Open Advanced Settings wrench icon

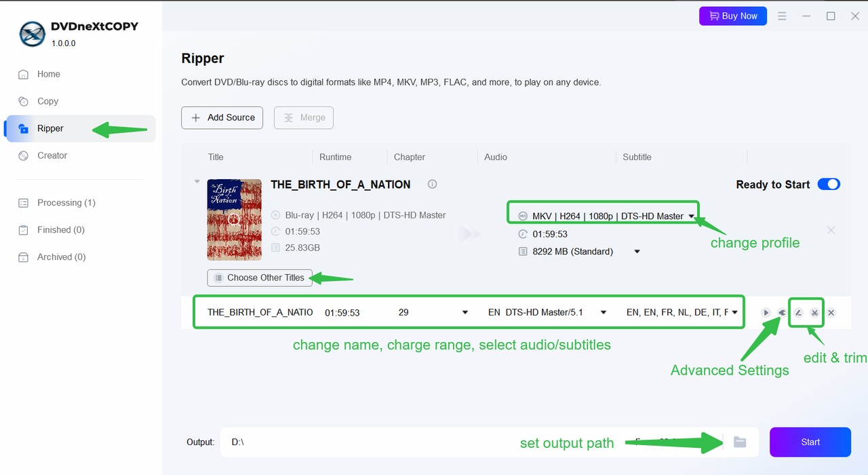click(782, 313)
